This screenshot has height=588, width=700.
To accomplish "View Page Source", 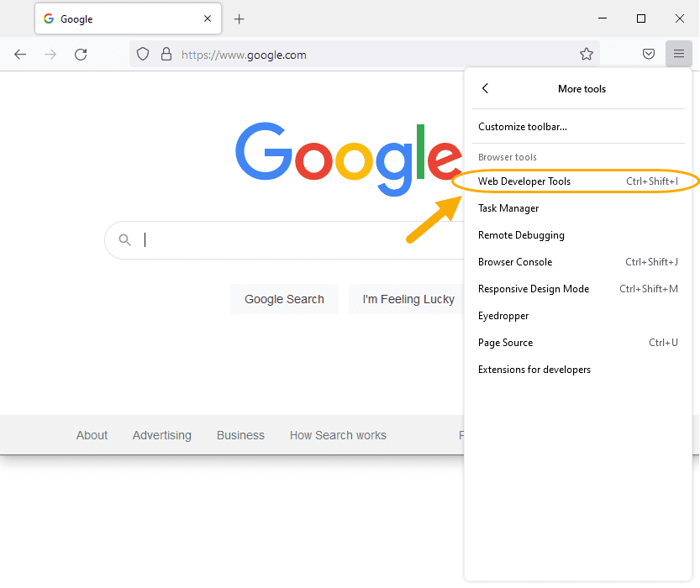I will (x=577, y=343).
